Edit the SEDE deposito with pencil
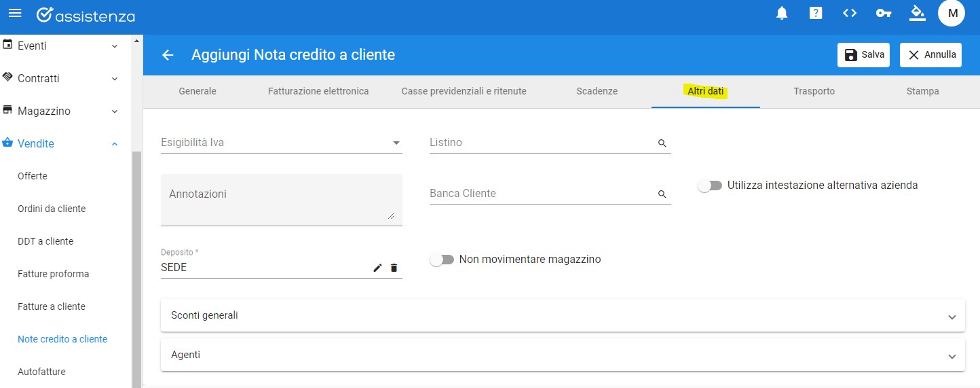The height and width of the screenshot is (388, 980). (x=378, y=268)
